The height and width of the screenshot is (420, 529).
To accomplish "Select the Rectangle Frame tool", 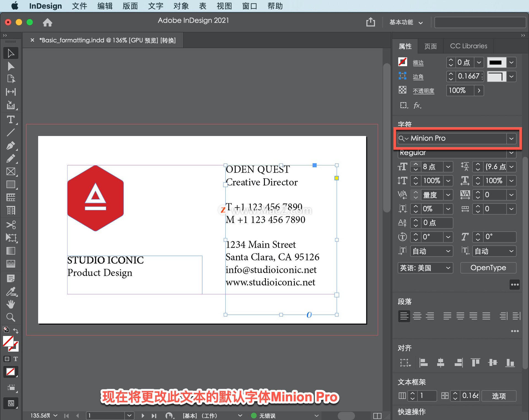I will (x=10, y=171).
